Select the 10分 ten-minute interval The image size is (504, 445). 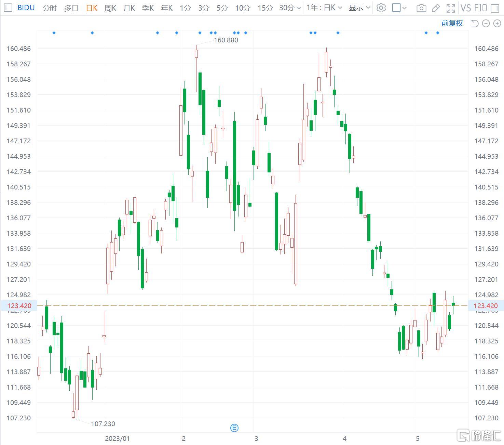tap(243, 8)
